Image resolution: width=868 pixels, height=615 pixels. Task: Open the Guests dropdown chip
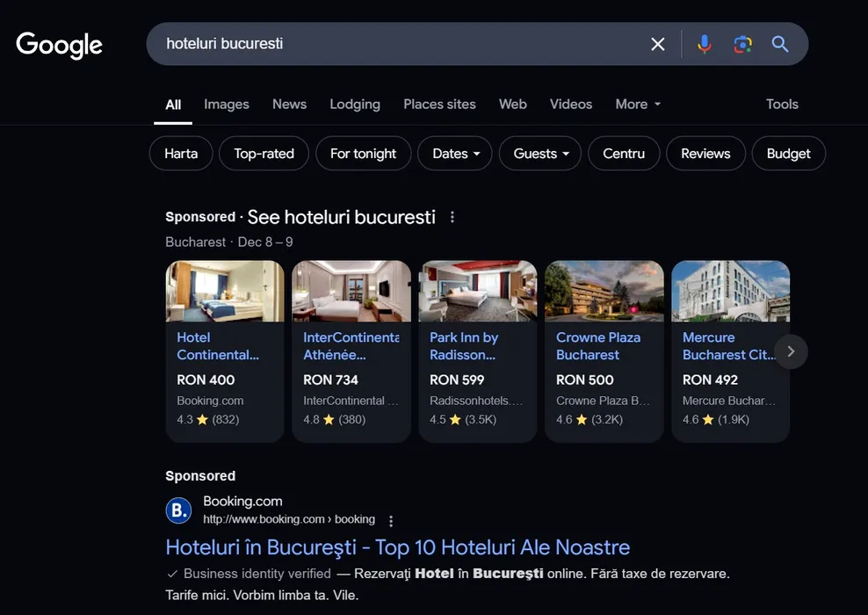(x=540, y=154)
